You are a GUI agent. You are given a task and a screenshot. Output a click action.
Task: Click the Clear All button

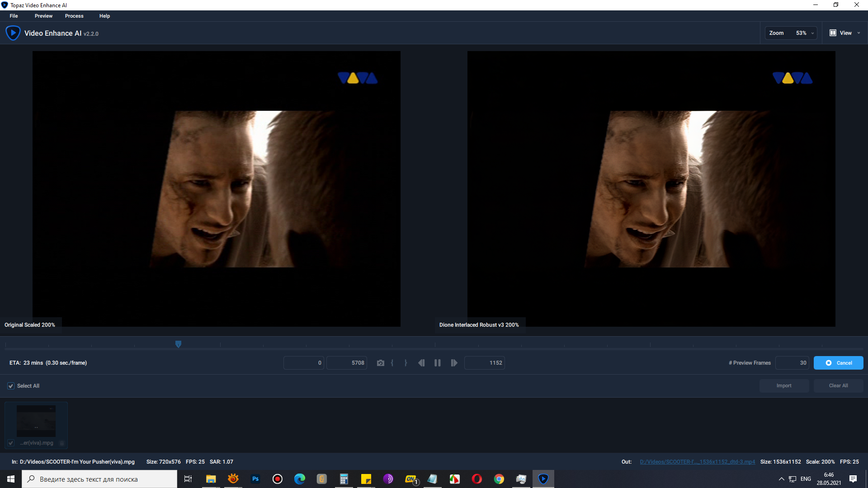[839, 386]
